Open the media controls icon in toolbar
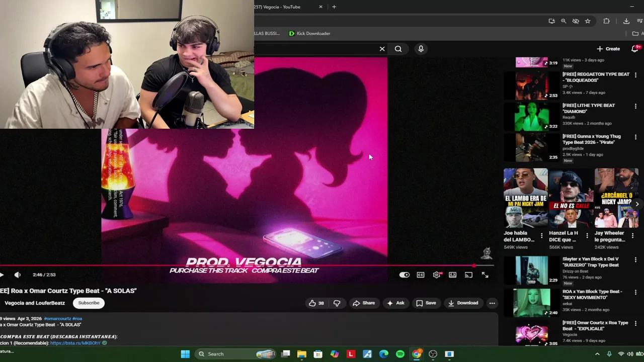The width and height of the screenshot is (644, 362). coord(640,21)
